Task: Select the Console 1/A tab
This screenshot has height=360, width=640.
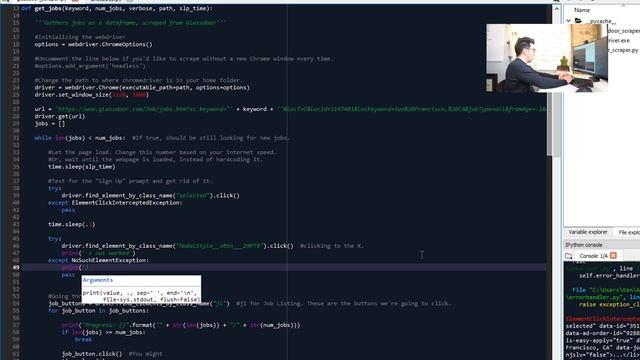Action: [x=593, y=256]
